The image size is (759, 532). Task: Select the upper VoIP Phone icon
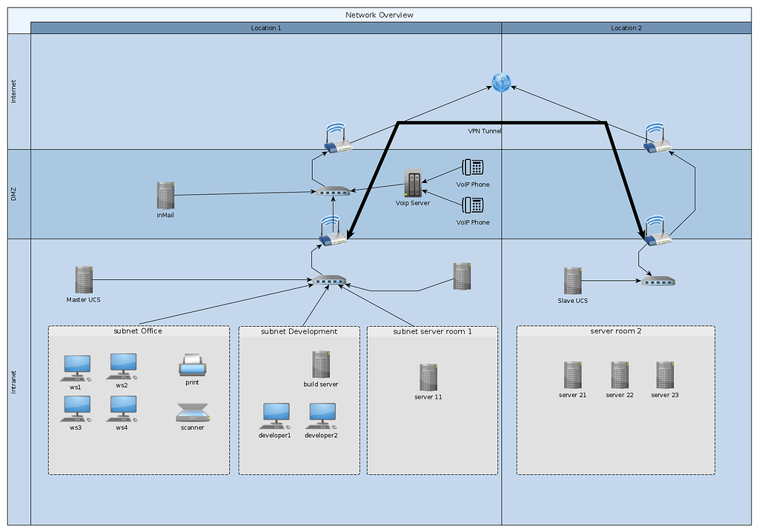(472, 167)
